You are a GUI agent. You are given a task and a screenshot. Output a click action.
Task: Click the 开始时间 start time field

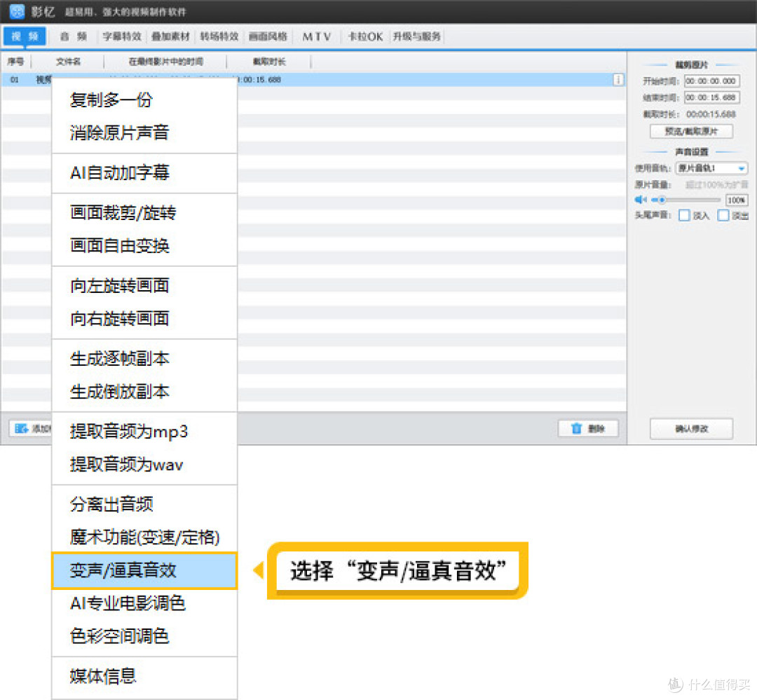click(711, 81)
